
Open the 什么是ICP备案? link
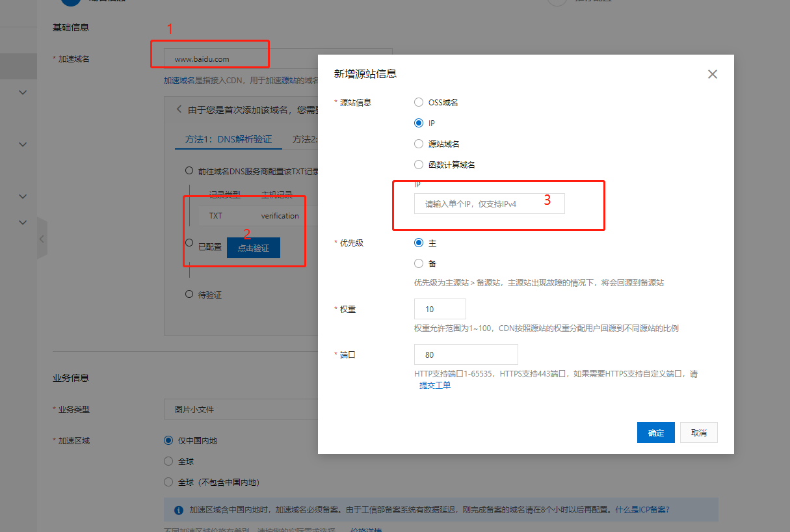click(x=642, y=509)
